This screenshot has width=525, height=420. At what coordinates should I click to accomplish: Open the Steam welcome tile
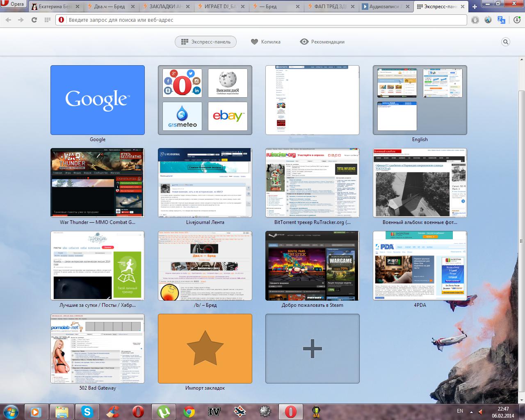tap(313, 266)
